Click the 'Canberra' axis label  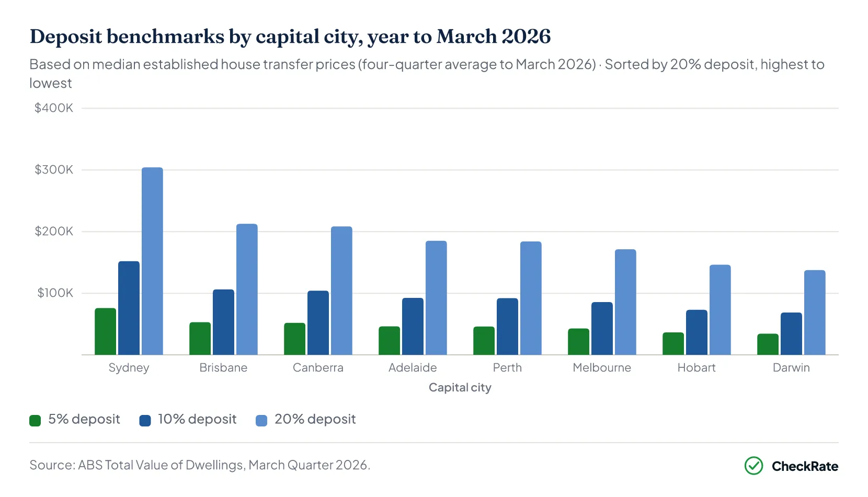click(318, 367)
